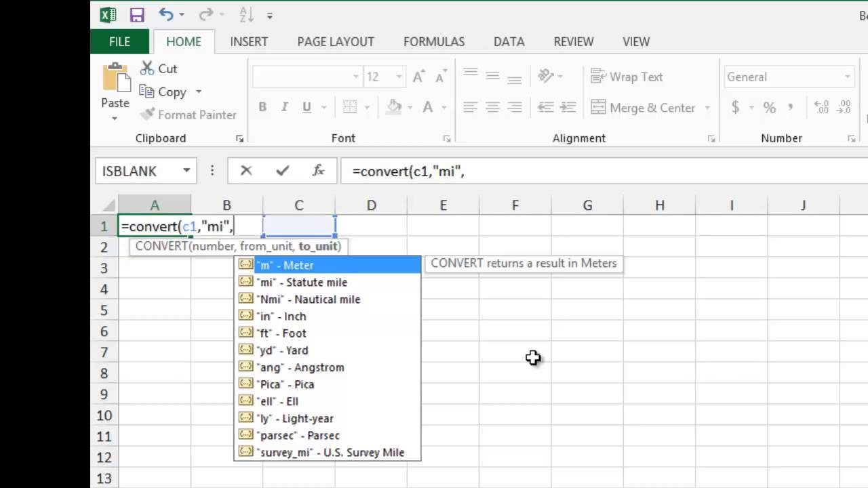Image resolution: width=868 pixels, height=488 pixels.
Task: Switch to the FORMULAS tab
Action: click(x=434, y=41)
